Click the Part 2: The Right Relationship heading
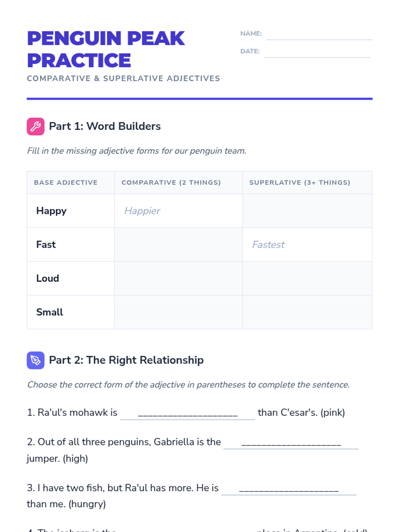 tap(126, 360)
